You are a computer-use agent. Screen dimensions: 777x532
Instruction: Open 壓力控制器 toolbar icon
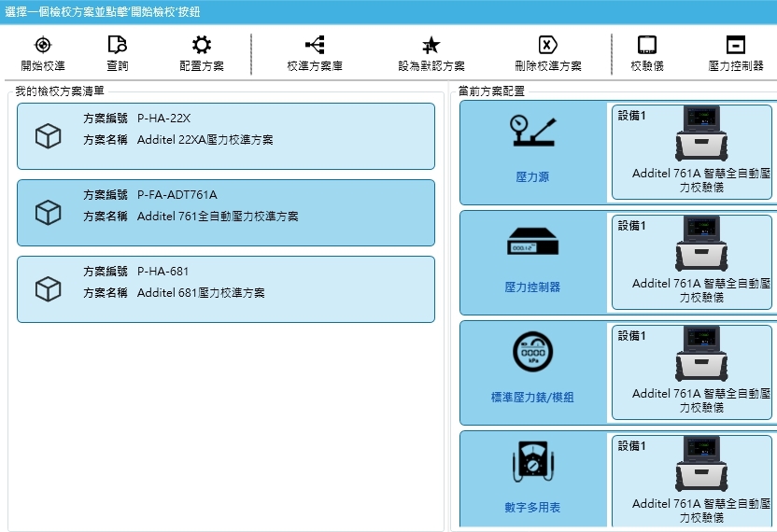coord(735,45)
